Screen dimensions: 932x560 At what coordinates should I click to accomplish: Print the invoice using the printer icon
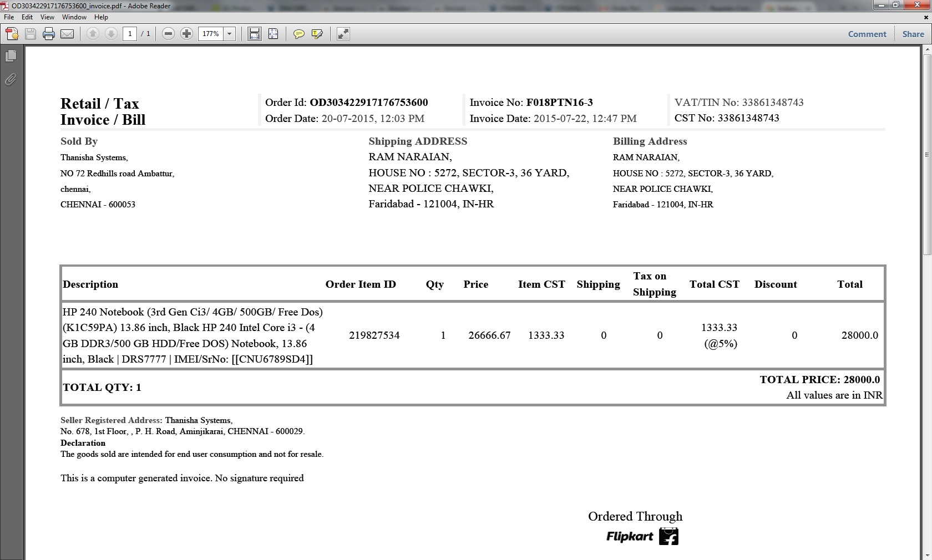tap(49, 34)
